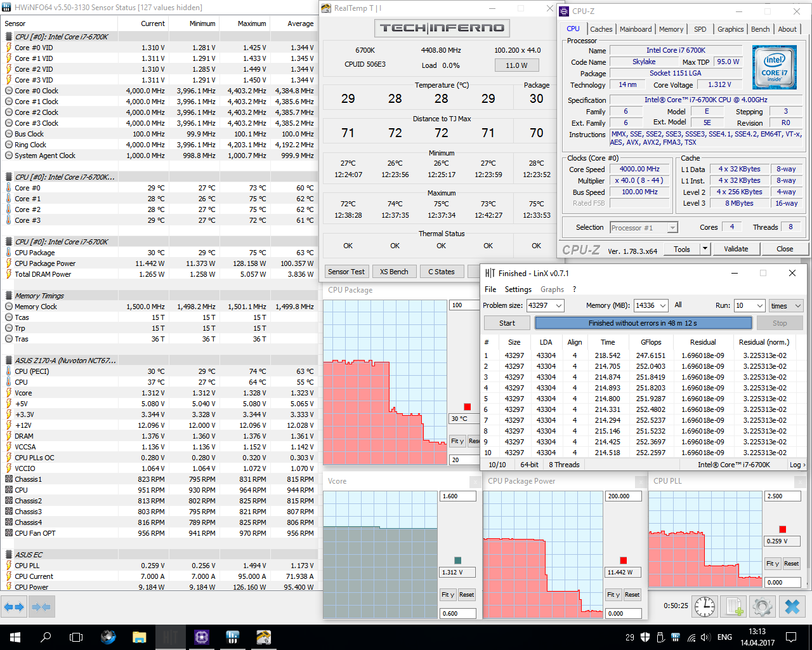
Task: Click the Vcore graph maximum field 1.600
Action: point(458,496)
